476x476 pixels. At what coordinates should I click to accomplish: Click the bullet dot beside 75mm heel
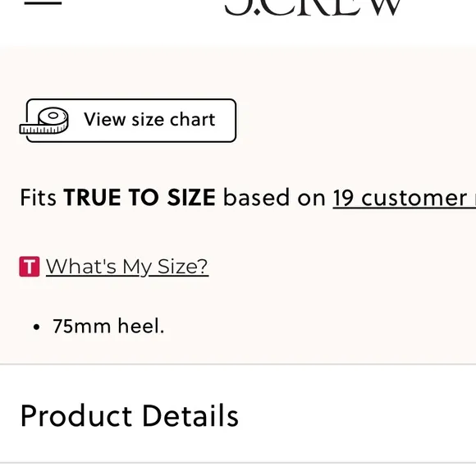tap(36, 327)
